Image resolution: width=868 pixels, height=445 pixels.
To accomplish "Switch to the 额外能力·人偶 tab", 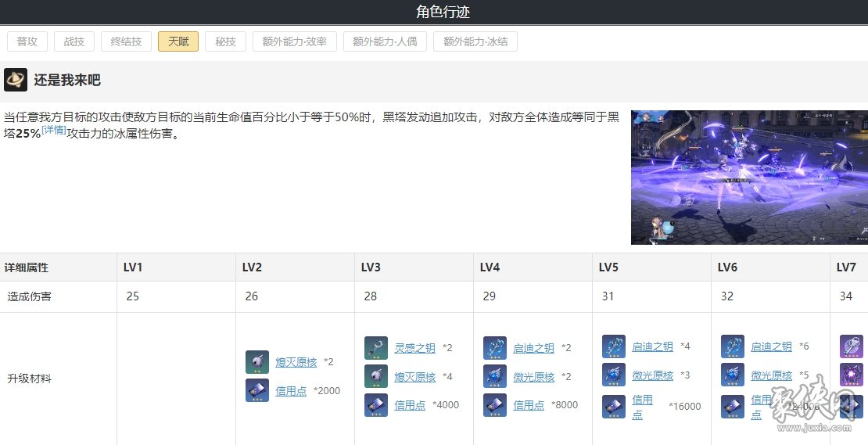I will click(385, 41).
